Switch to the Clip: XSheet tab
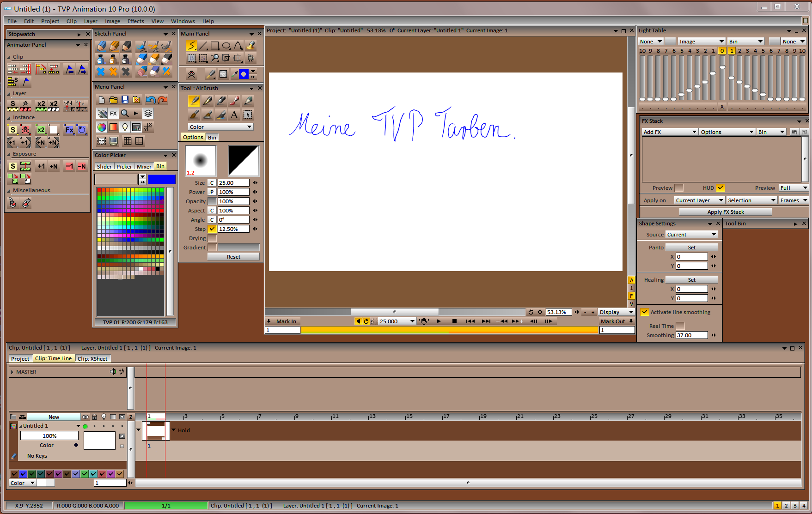812x514 pixels. (92, 358)
